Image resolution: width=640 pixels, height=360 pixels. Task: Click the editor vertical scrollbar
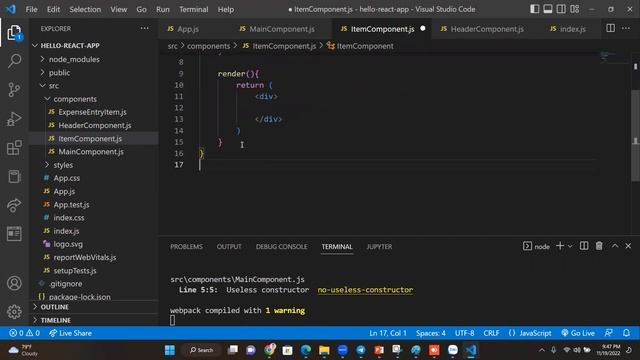click(636, 135)
